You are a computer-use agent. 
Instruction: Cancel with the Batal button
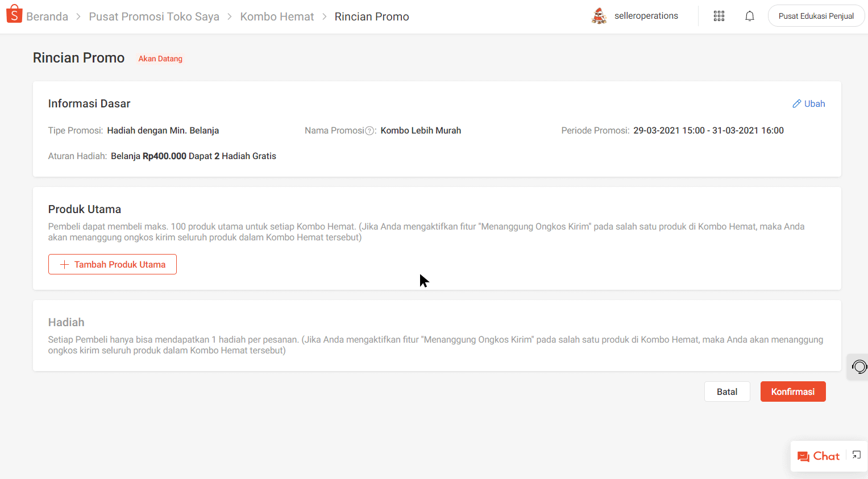pos(726,391)
